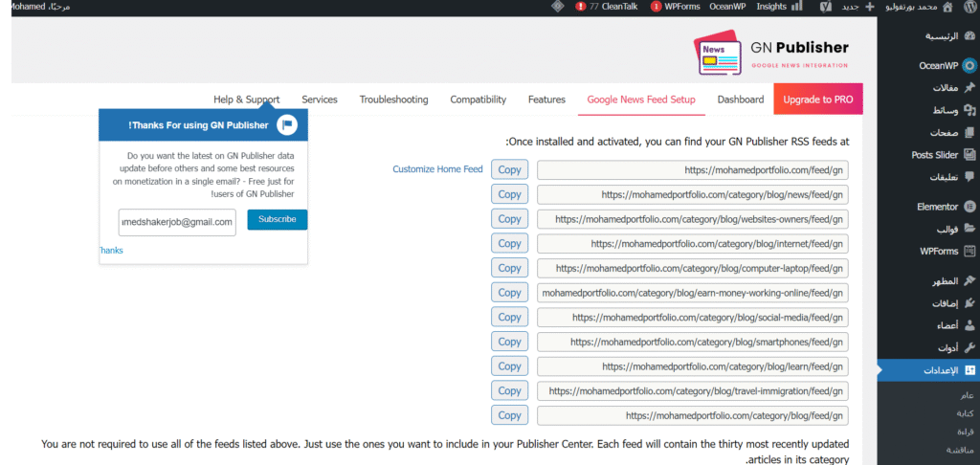
Task: Click the email input field in the popup
Action: point(177,222)
